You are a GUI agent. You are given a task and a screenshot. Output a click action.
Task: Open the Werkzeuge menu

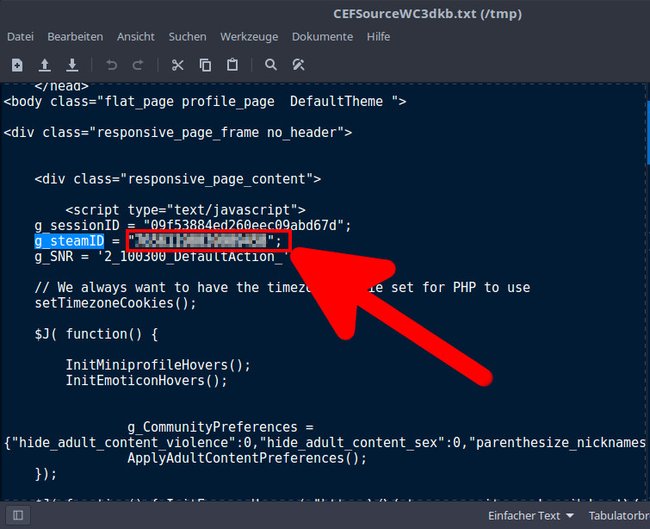point(249,36)
